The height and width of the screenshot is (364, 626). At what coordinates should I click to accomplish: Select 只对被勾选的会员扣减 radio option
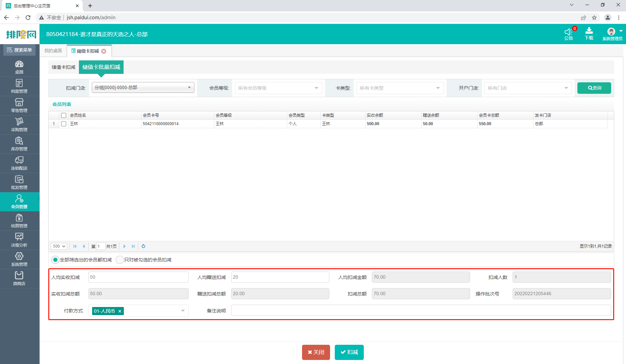[119, 260]
